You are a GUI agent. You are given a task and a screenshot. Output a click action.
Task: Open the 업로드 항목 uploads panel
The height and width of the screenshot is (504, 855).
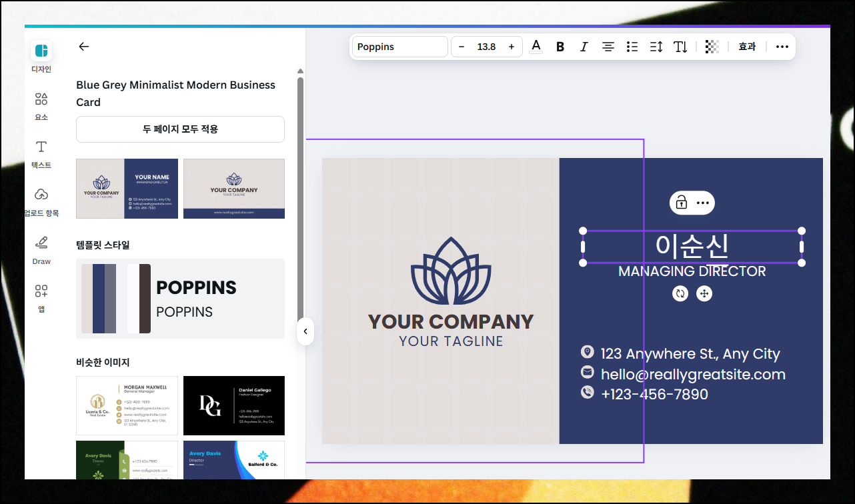[41, 195]
